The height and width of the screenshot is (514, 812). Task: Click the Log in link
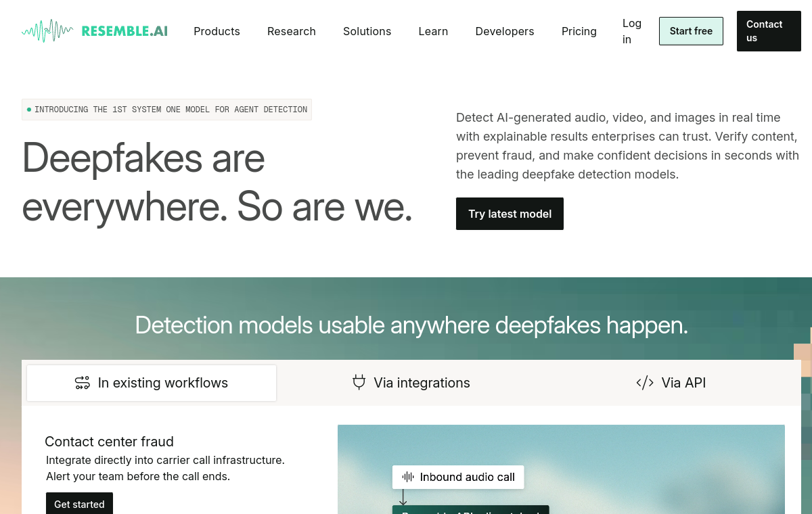tap(632, 31)
